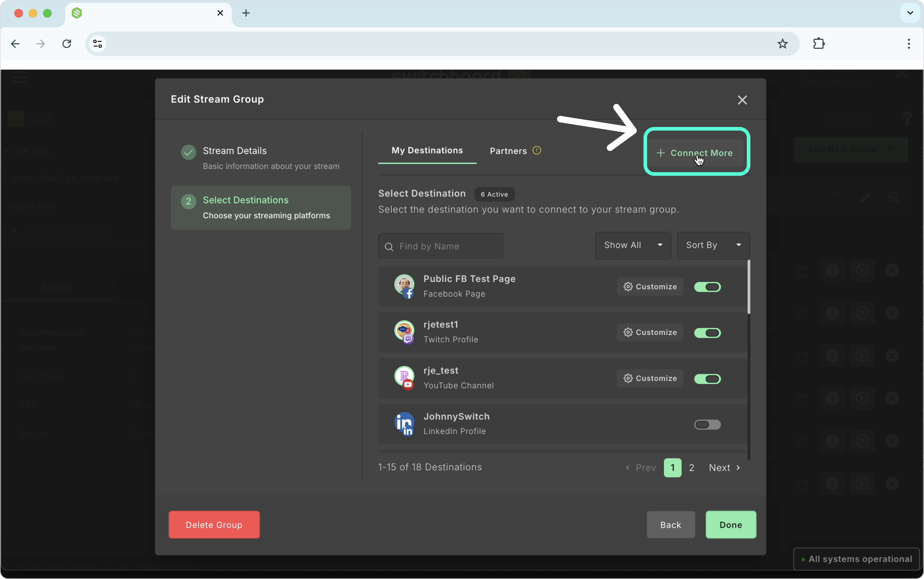Switch to the Partners tab
The image size is (924, 579).
tap(508, 151)
